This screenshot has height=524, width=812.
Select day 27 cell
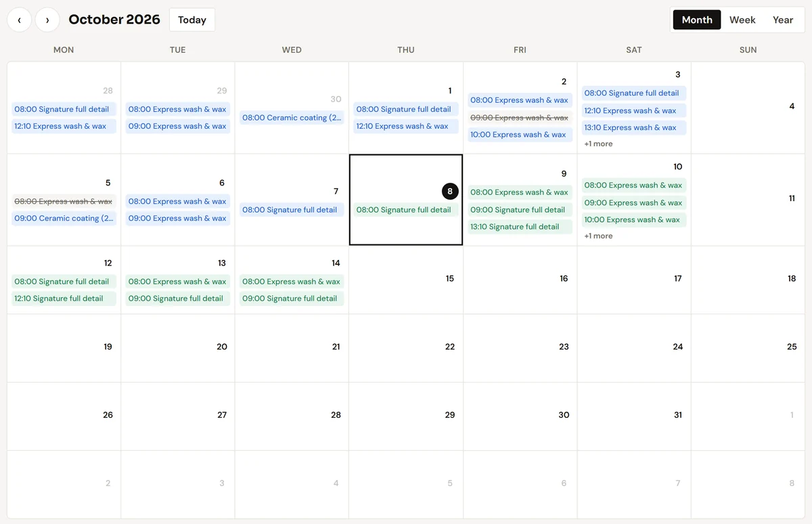click(x=177, y=416)
